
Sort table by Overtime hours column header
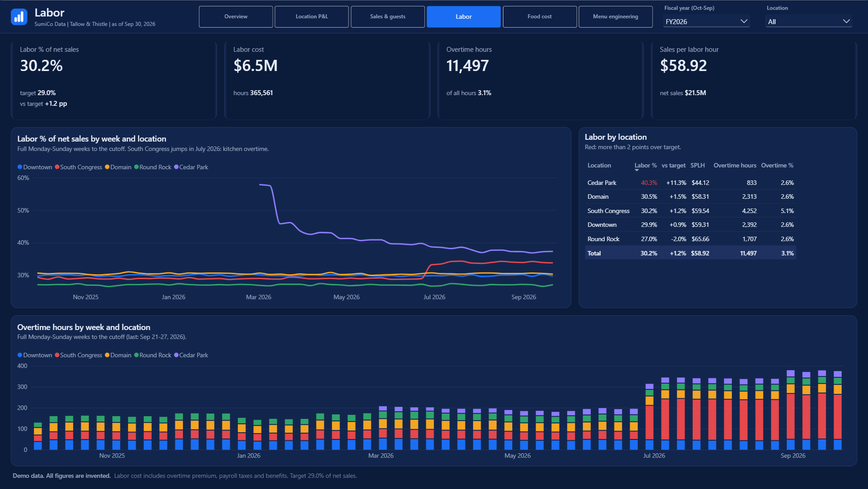coord(735,165)
